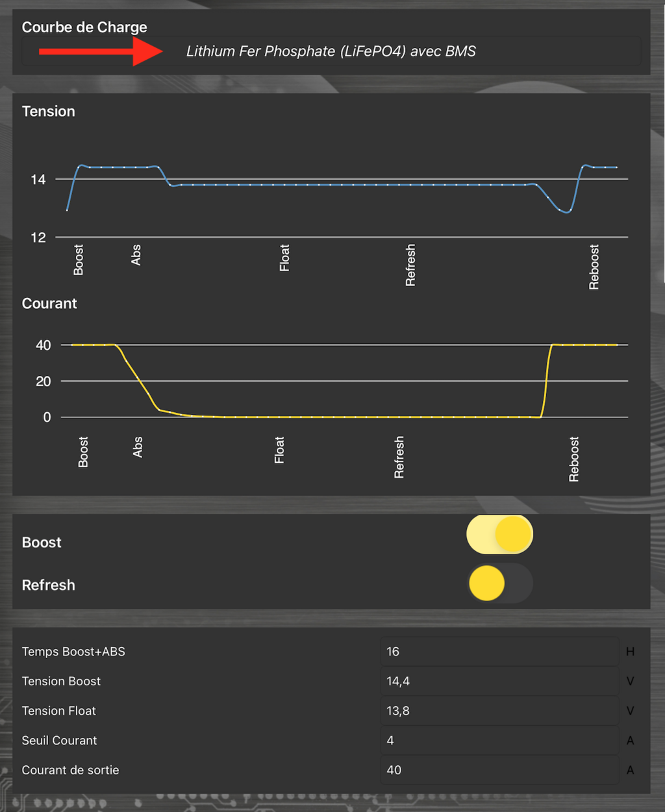Click Refresh label on the Courant chart
Viewport: 665px width, 812px height.
pyautogui.click(x=399, y=458)
